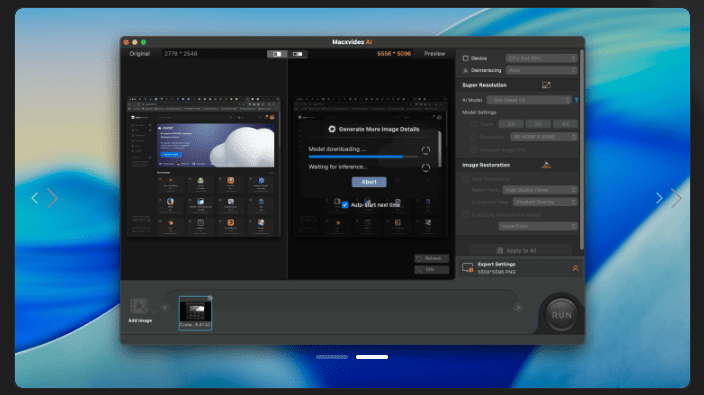Screen dimensions: 704x395
Task: Click the Image Restoration section icon
Action: [546, 165]
